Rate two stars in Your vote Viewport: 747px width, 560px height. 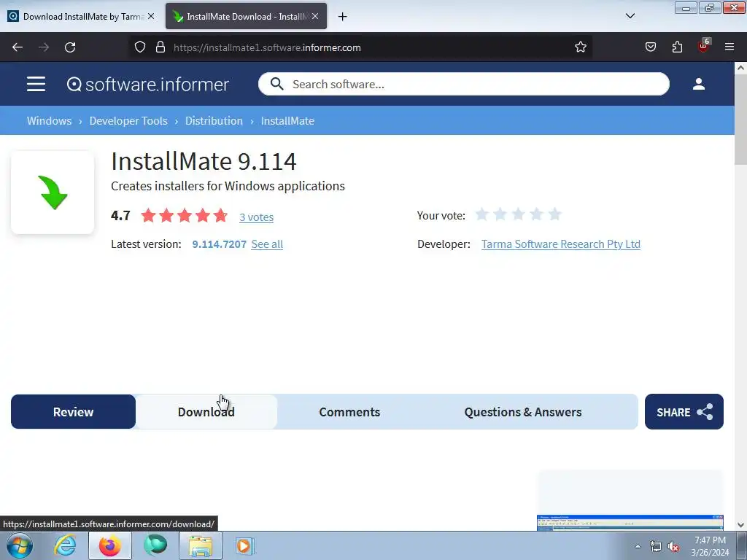500,214
